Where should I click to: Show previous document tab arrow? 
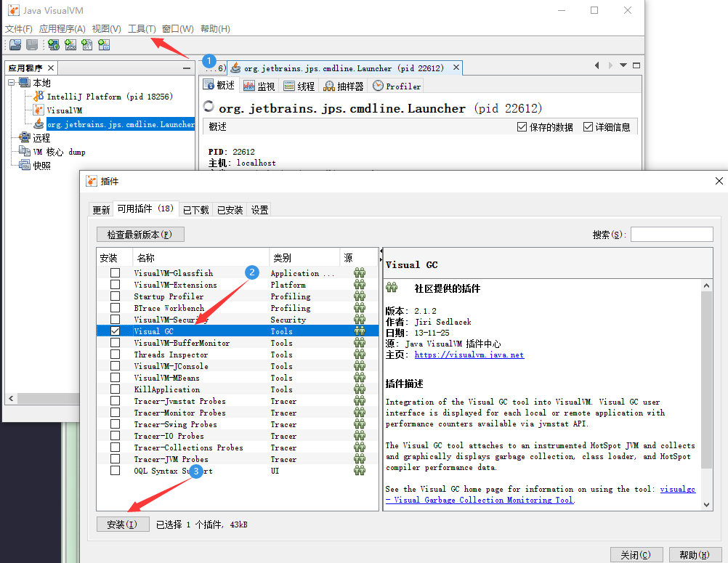(597, 65)
